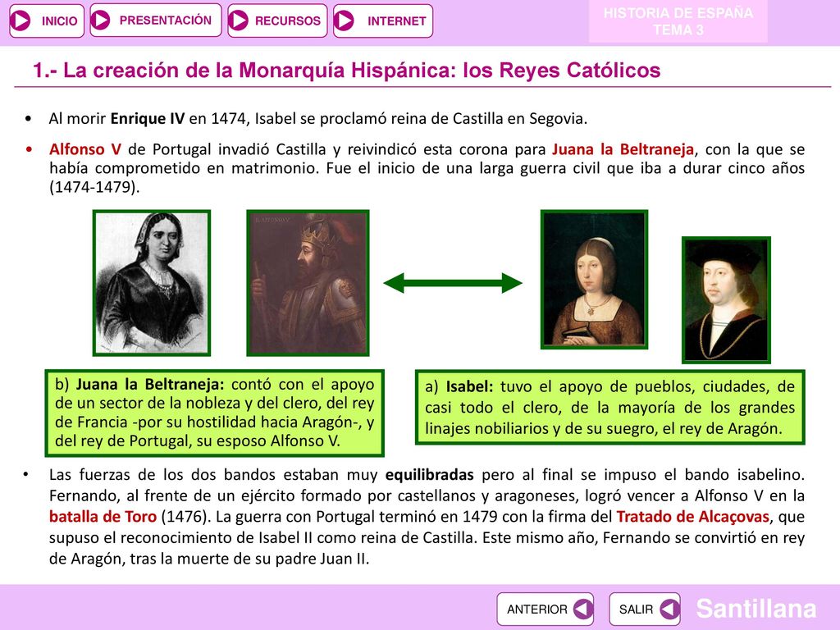Click the play arrow icon beside INTERNET
Image resolution: width=840 pixels, height=630 pixels.
click(345, 21)
